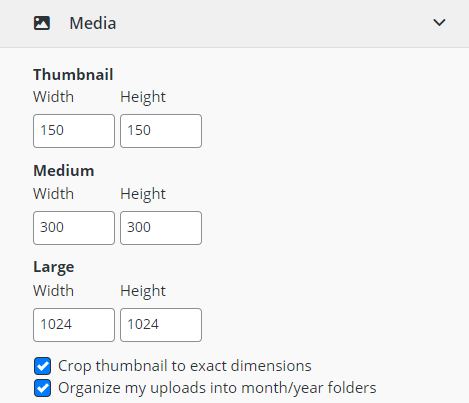Viewport: 469px width, 403px height.
Task: Click the Width label under Thumbnail
Action: tap(53, 97)
